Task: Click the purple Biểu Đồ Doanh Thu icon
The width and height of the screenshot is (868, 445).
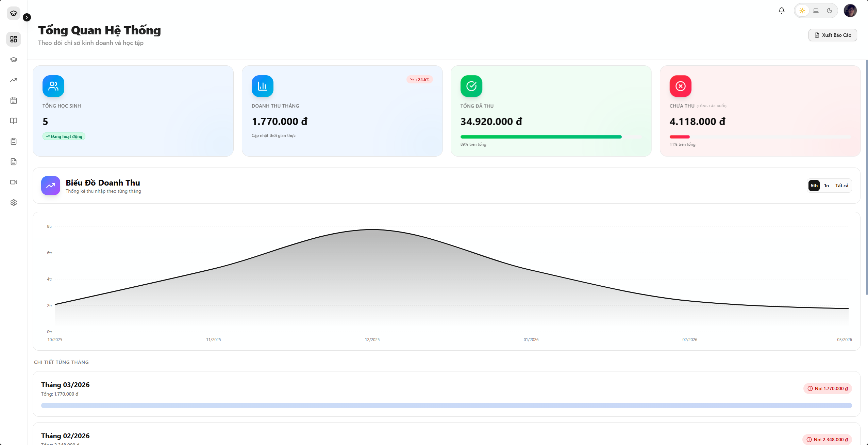Action: click(x=51, y=186)
